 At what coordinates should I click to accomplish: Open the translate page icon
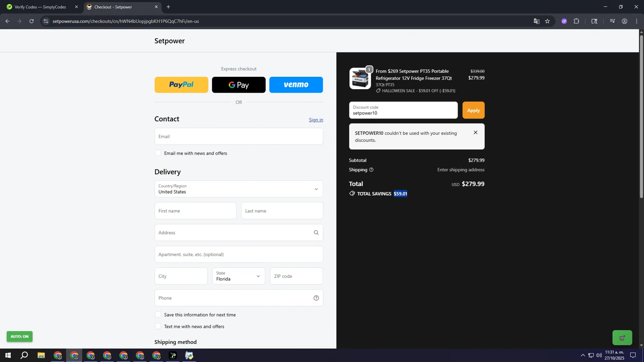pyautogui.click(x=536, y=21)
